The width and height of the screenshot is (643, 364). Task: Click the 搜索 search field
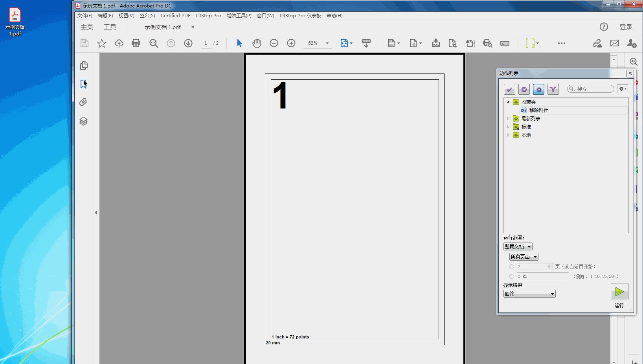click(591, 89)
